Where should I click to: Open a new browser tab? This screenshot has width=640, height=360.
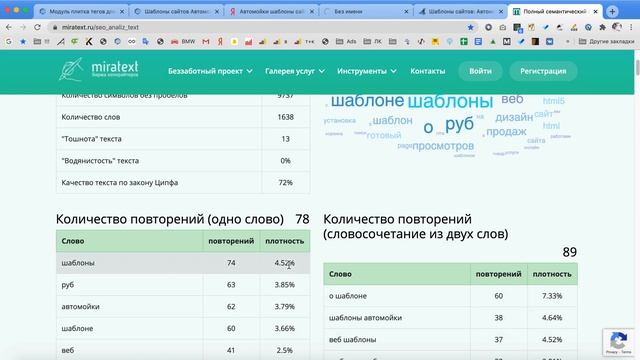(x=612, y=11)
